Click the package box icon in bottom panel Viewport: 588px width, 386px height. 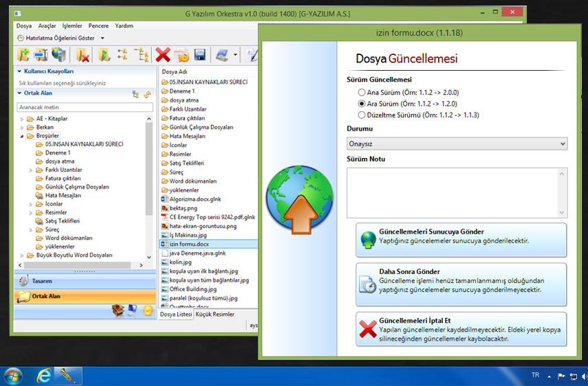point(118,310)
